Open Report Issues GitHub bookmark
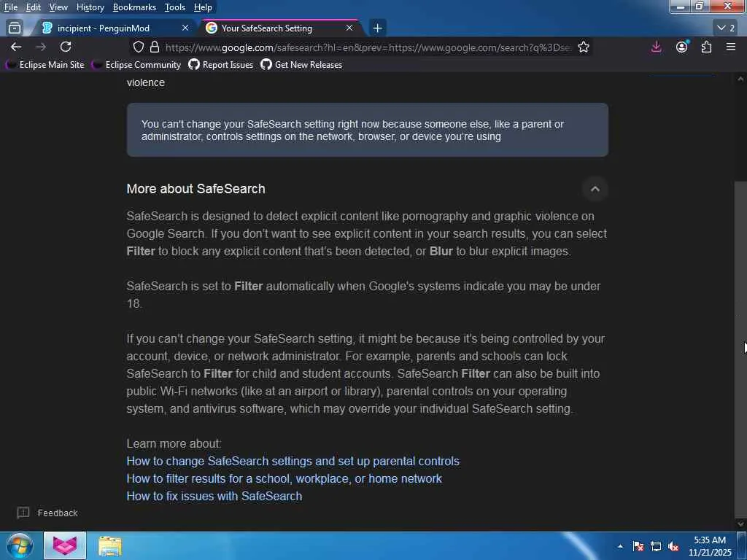Image resolution: width=747 pixels, height=560 pixels. 221,65
